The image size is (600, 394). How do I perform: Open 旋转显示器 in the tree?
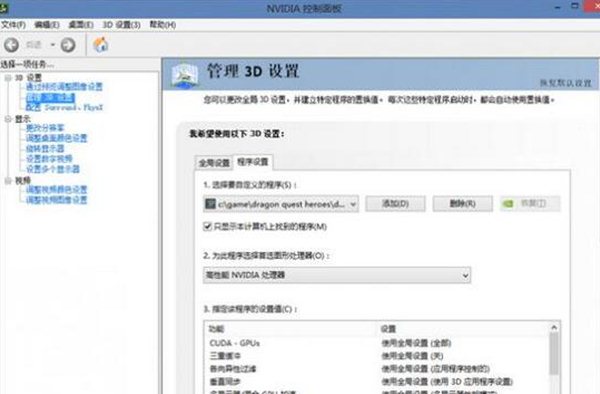tap(45, 148)
